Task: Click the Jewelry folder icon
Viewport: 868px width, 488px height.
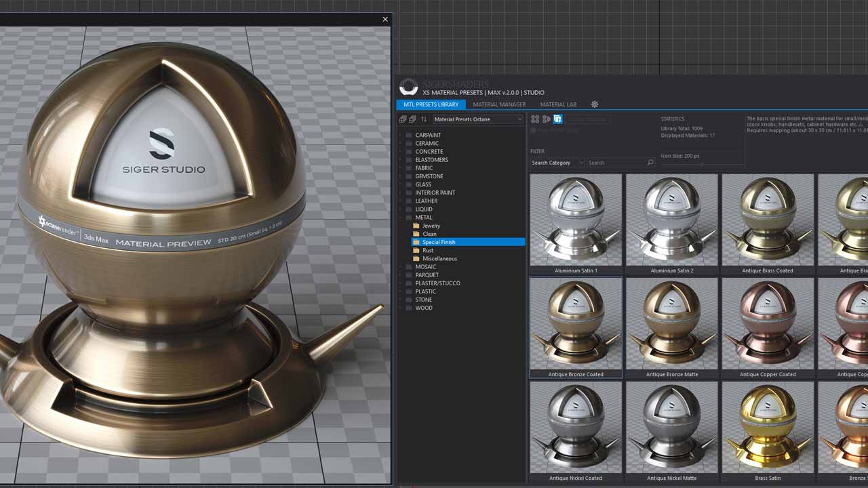Action: [416, 226]
